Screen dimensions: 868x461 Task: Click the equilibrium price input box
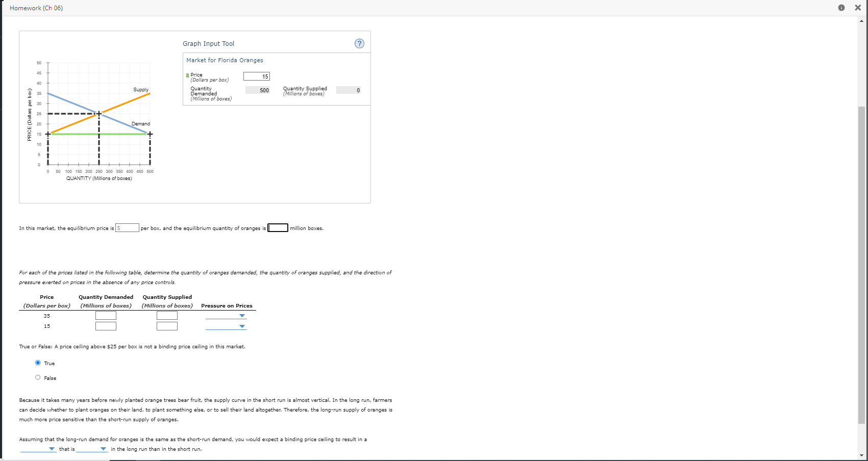(127, 228)
